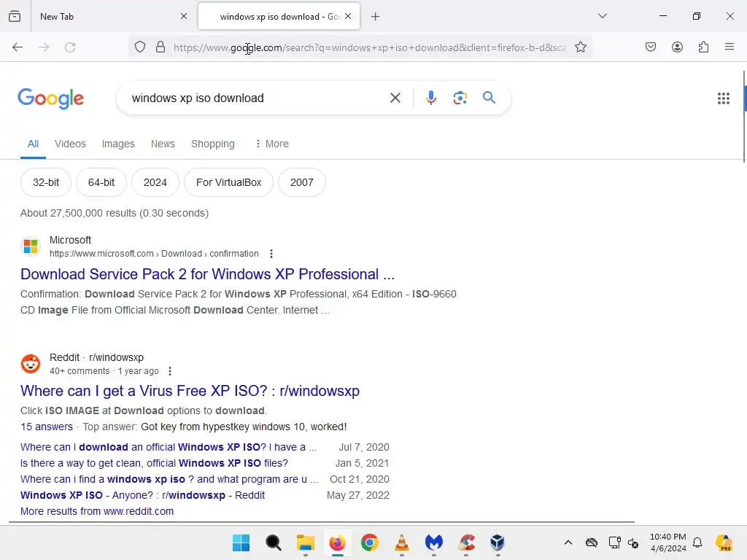The width and height of the screenshot is (747, 560).
Task: Open the Reddit result three-dot options
Action: 169,371
